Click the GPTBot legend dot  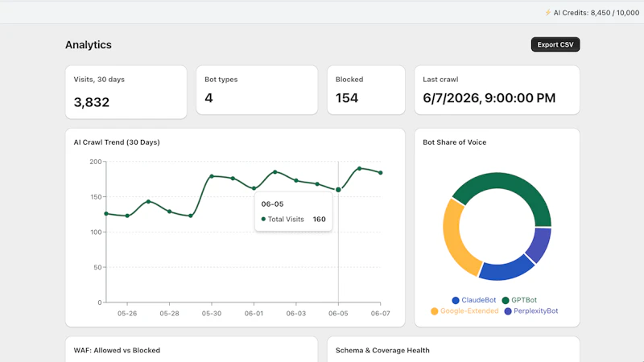[x=506, y=300]
